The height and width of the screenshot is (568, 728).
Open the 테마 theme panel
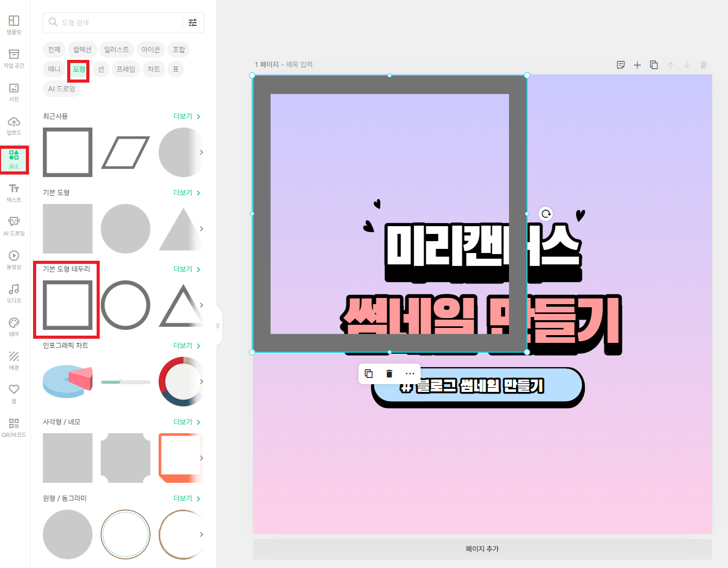pyautogui.click(x=14, y=327)
